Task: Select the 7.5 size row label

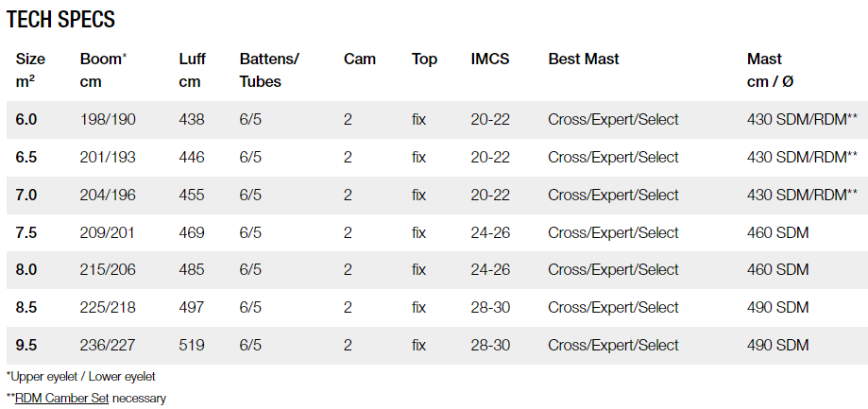Action: [x=26, y=232]
